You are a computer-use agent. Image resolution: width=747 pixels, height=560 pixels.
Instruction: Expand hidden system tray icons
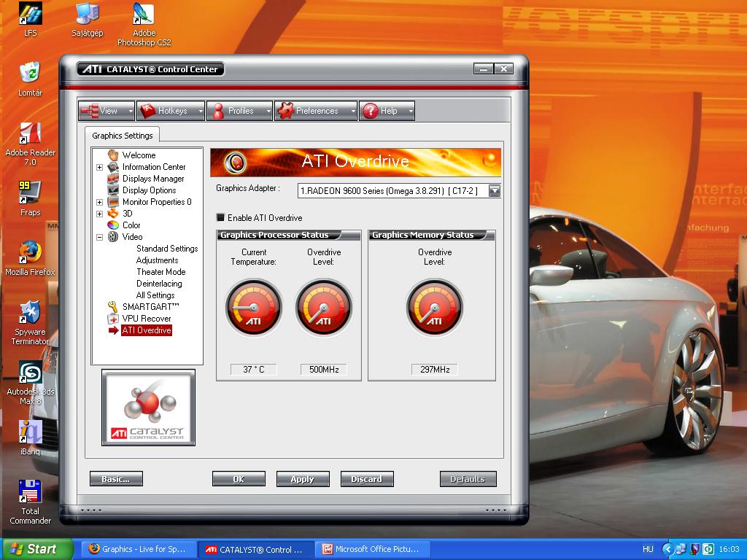(x=668, y=550)
